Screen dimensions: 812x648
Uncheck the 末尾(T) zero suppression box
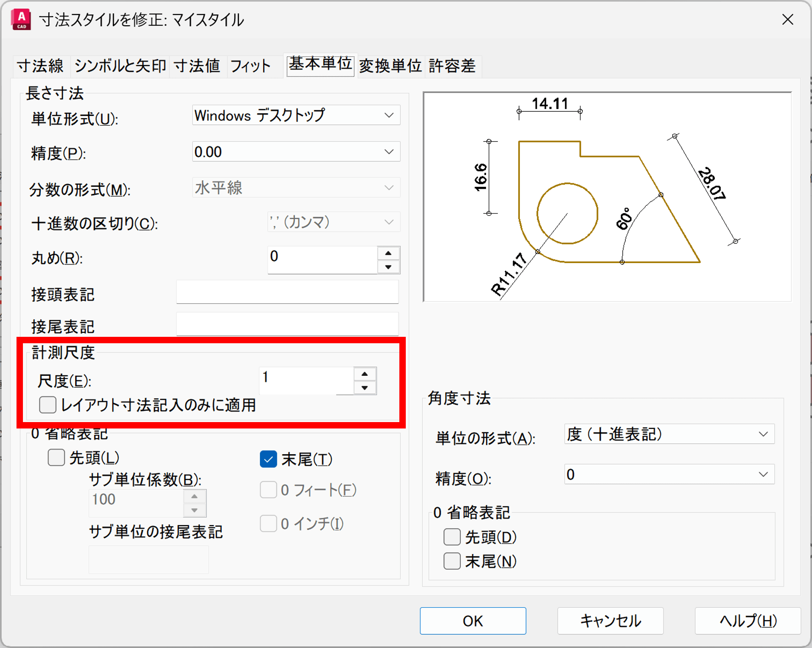[268, 459]
